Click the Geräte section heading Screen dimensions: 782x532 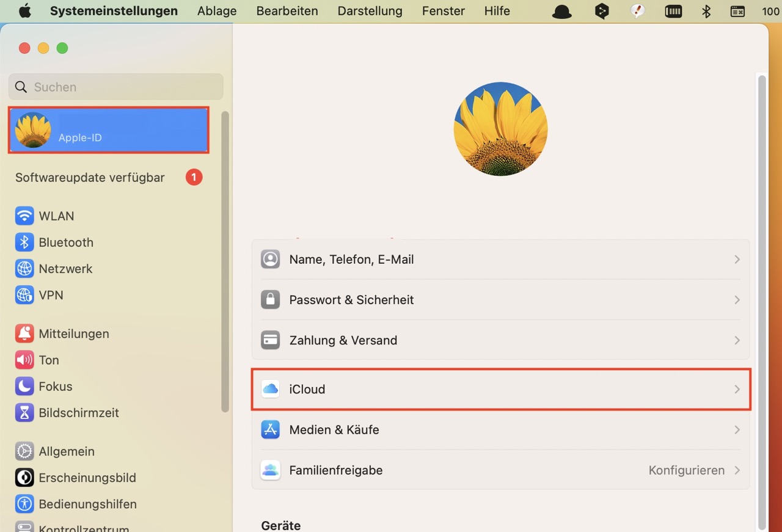[281, 525]
